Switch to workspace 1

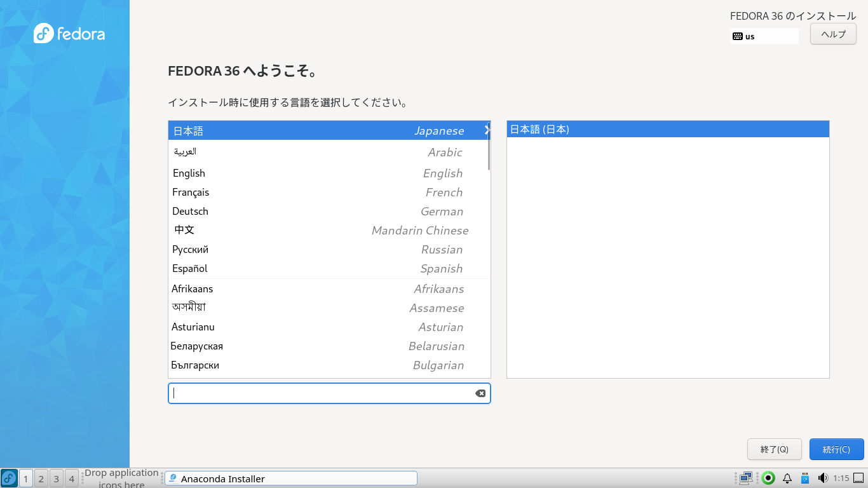pos(26,478)
